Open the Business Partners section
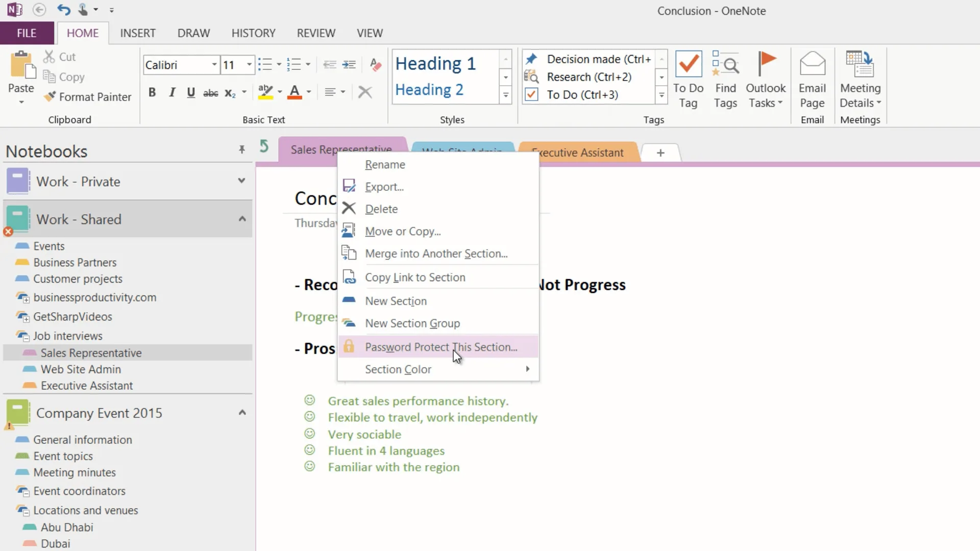The width and height of the screenshot is (980, 551). [x=75, y=262]
